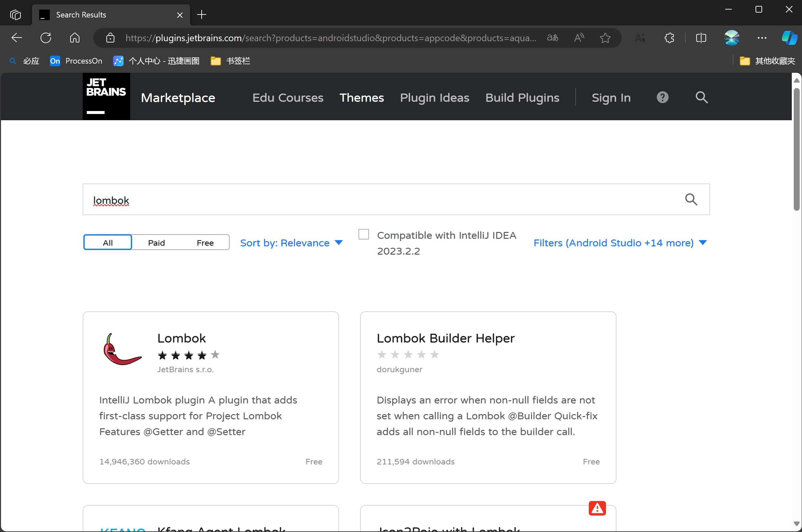802x532 pixels.
Task: Click the header search magnifier icon
Action: [701, 98]
